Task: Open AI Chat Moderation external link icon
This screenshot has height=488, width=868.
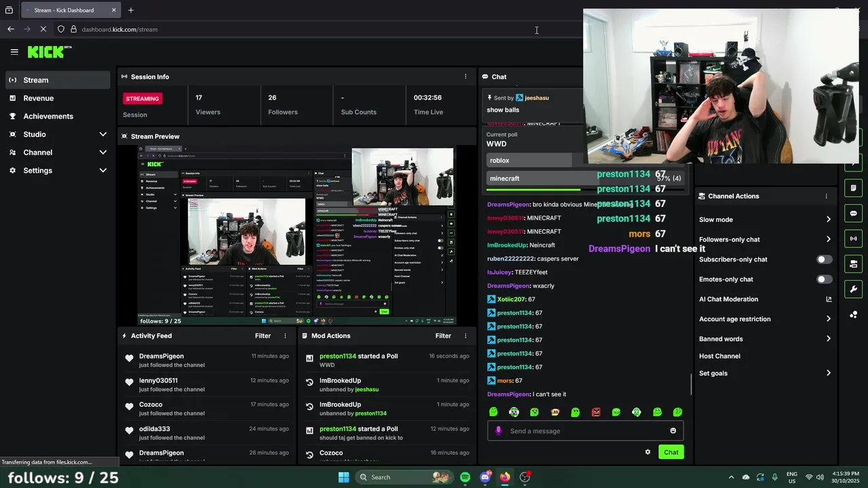Action: (x=829, y=299)
